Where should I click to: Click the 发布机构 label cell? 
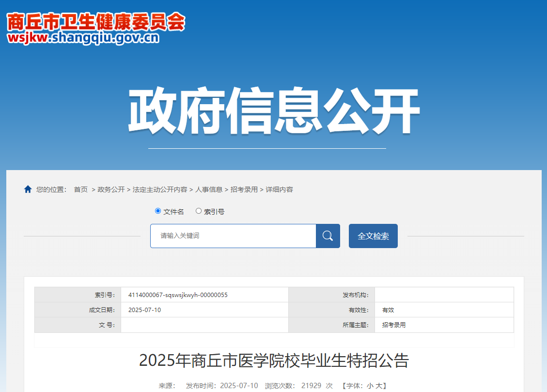[x=332, y=295]
